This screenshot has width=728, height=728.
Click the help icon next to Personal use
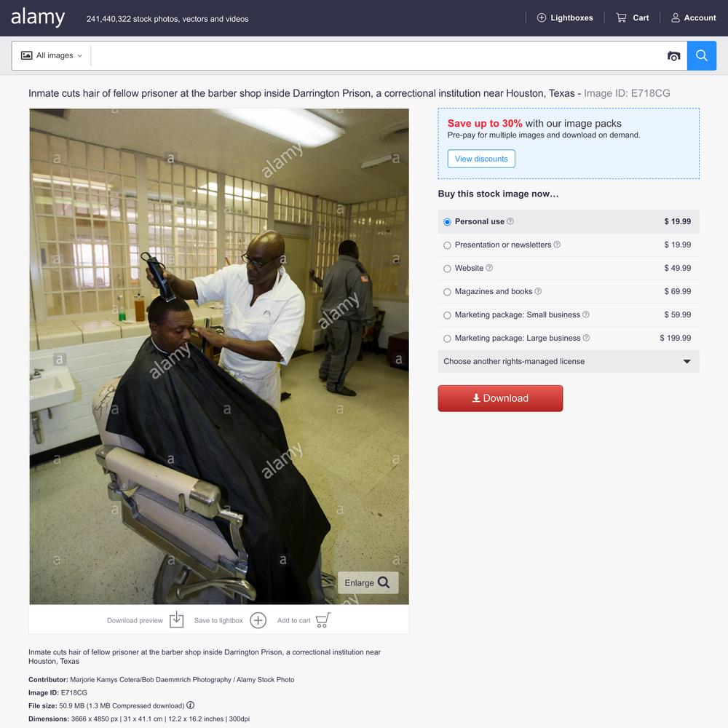click(x=510, y=221)
